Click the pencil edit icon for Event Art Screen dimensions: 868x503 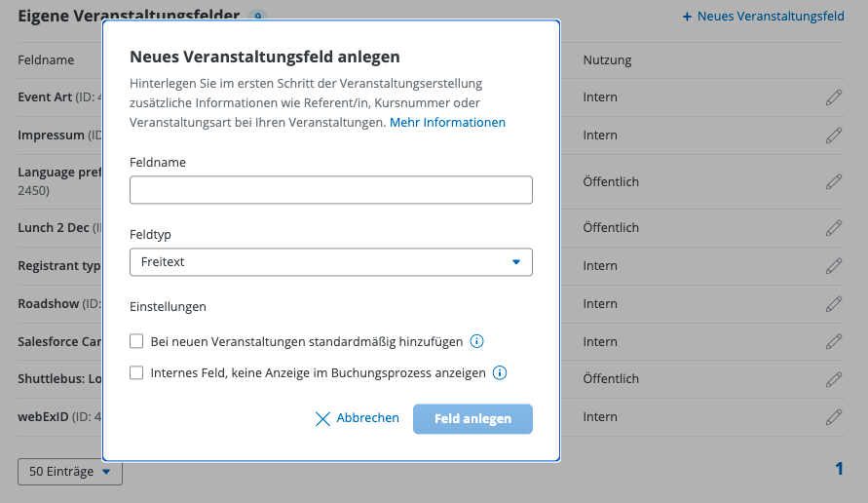tap(833, 97)
